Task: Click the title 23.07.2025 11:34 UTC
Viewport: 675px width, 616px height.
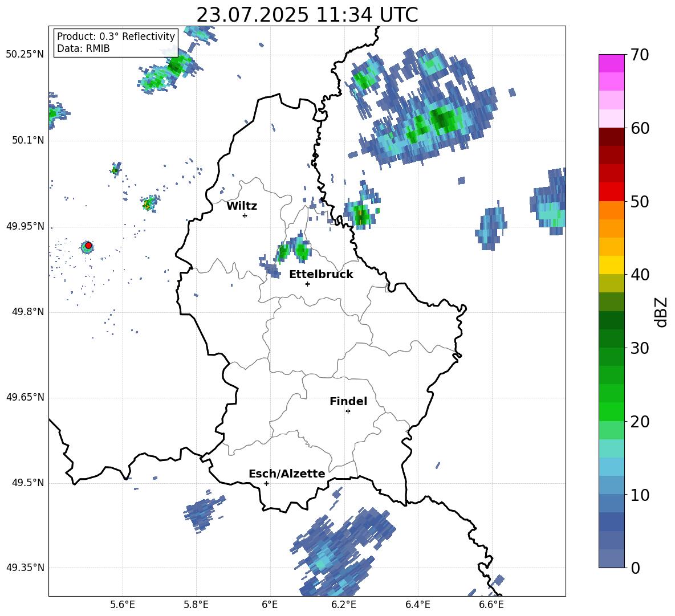Action: point(307,15)
